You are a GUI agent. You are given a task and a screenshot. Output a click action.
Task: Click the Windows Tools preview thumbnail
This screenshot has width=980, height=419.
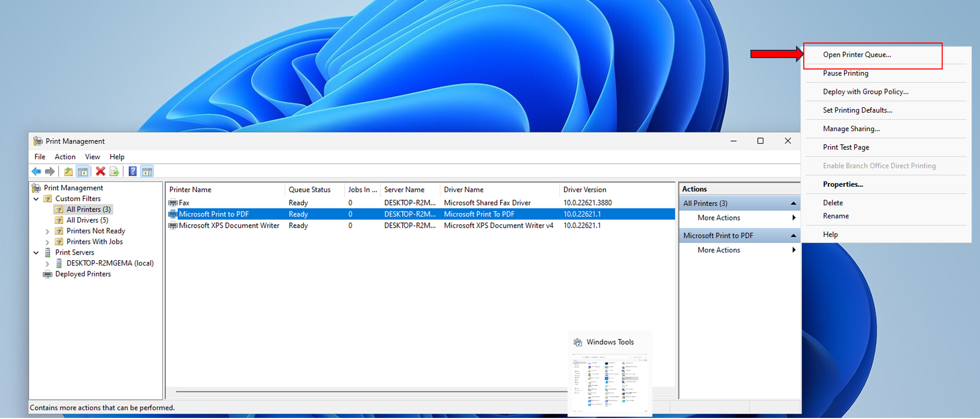(x=609, y=383)
